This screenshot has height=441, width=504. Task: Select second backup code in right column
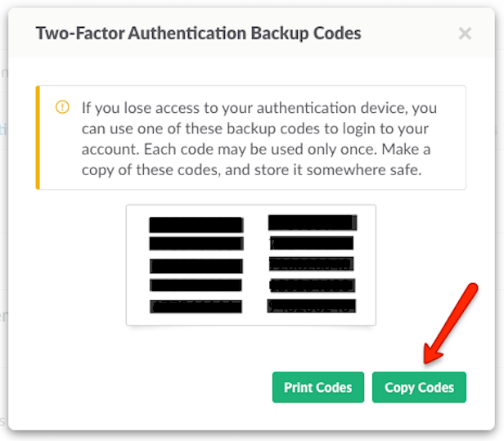click(x=311, y=243)
